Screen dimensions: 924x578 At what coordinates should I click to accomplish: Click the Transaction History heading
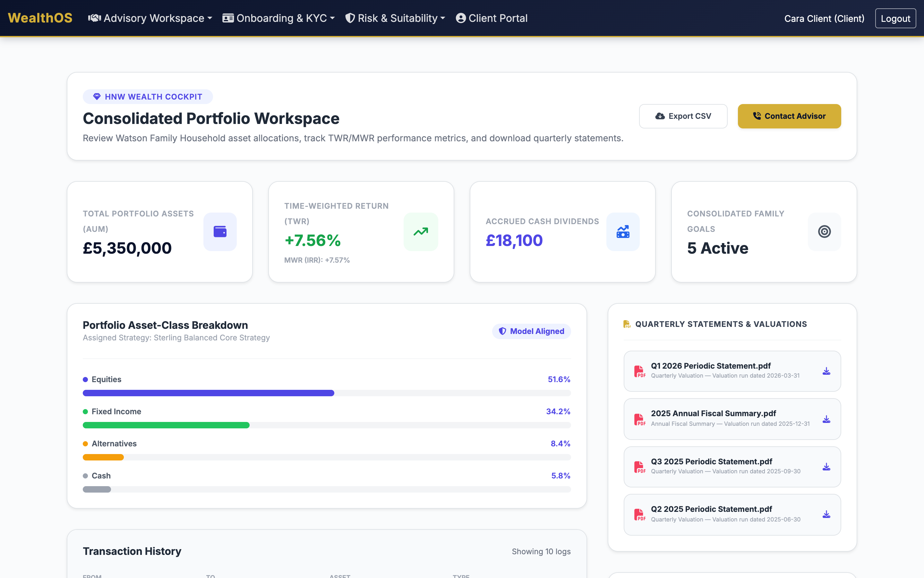pyautogui.click(x=132, y=551)
